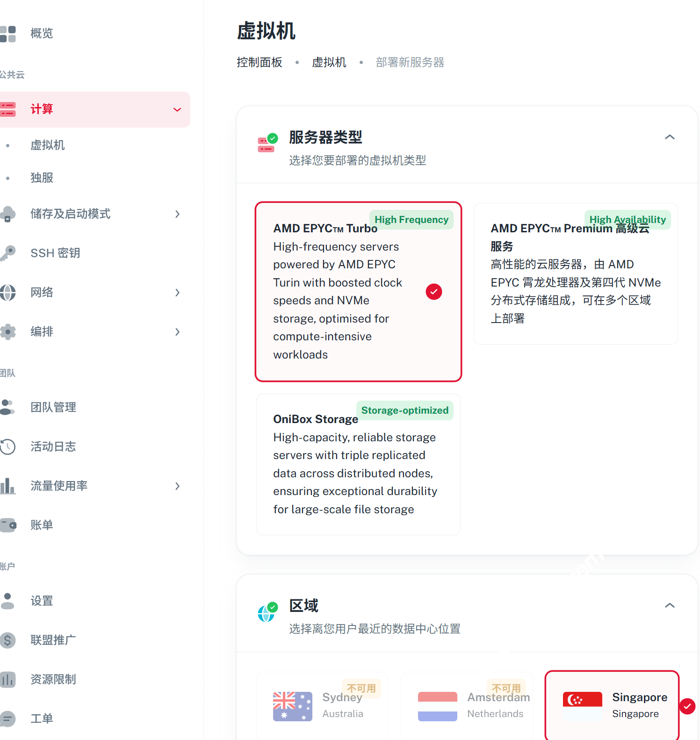Select the AMD EPYC Turbo server type

[358, 291]
